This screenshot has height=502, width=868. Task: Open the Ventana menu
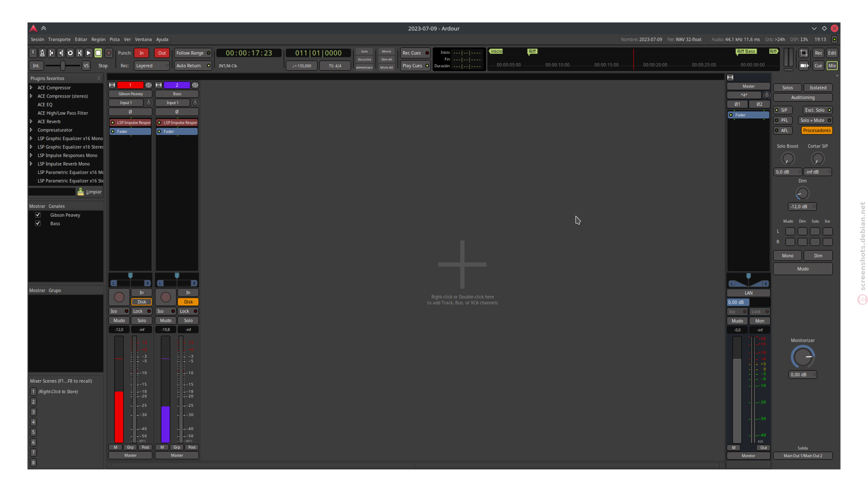[x=143, y=39]
